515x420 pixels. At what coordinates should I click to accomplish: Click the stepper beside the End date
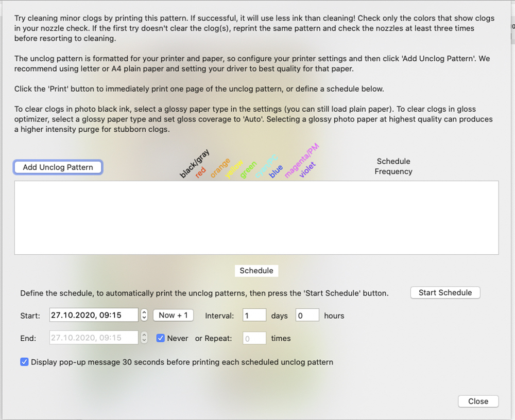144,338
